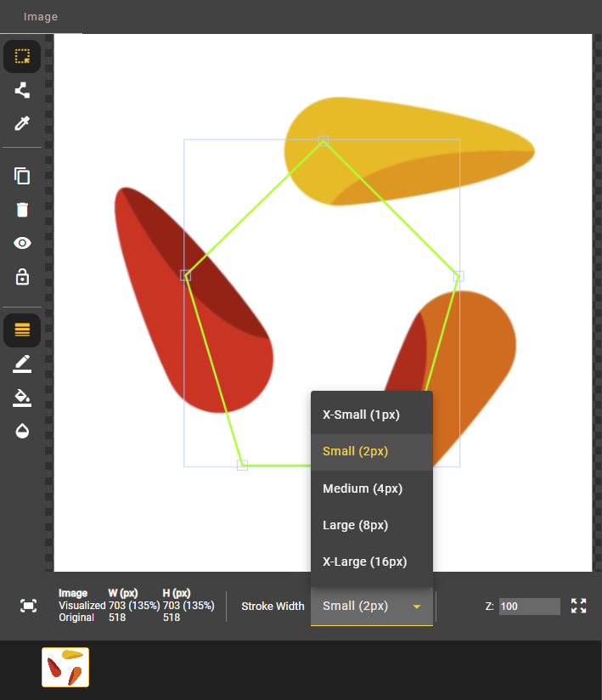
Task: Open the opacity droplet tool
Action: (x=22, y=431)
